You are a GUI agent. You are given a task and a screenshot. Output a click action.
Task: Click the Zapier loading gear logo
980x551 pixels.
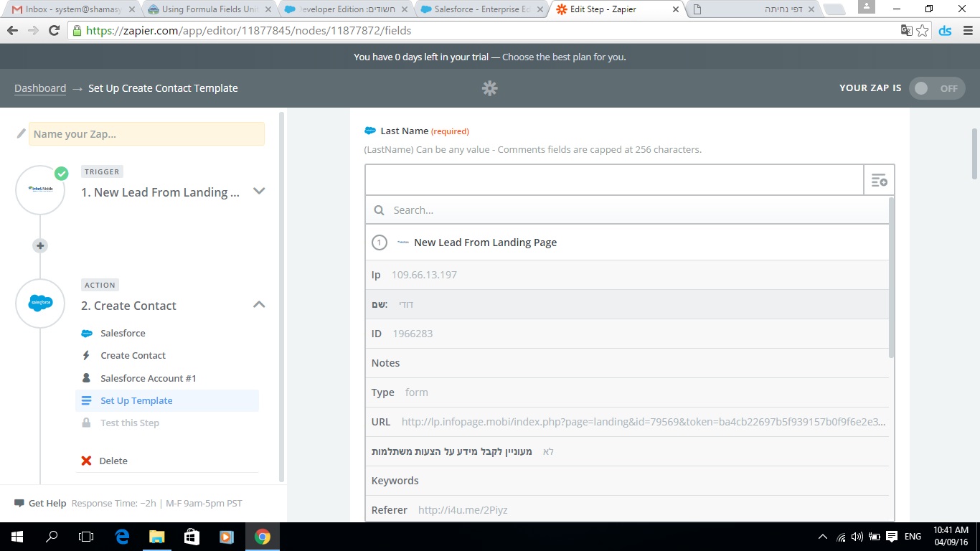pyautogui.click(x=490, y=88)
